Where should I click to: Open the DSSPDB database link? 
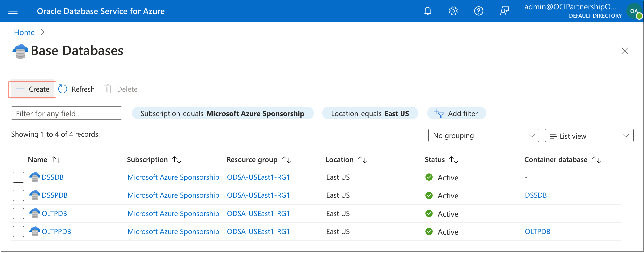point(55,195)
